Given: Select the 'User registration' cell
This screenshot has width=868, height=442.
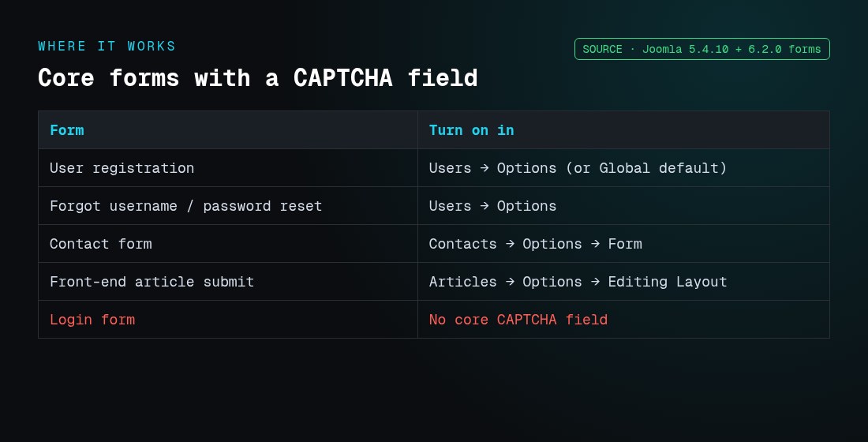Looking at the screenshot, I should (228, 168).
